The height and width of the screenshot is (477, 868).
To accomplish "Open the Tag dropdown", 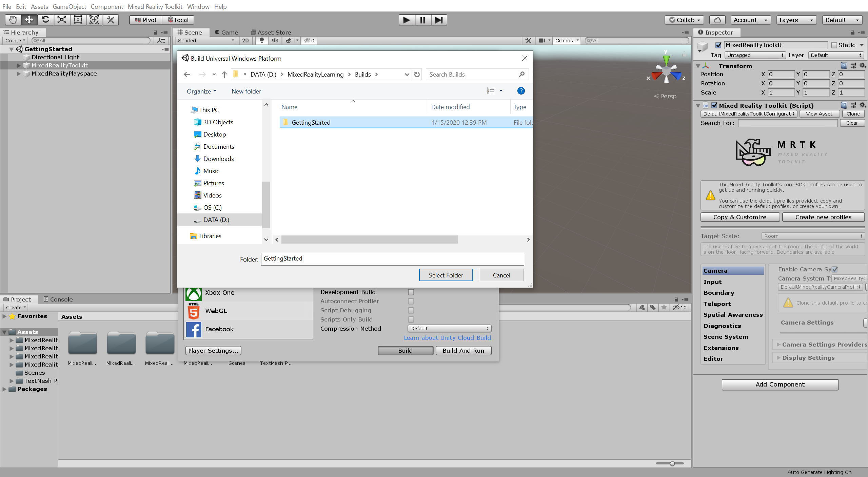I will [755, 55].
